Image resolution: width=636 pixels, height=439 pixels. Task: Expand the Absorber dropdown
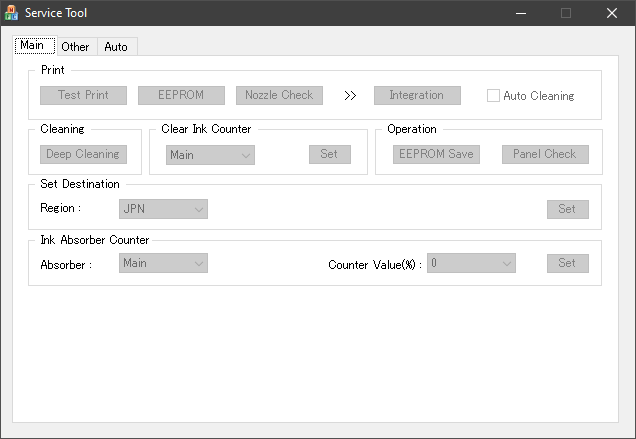point(163,264)
